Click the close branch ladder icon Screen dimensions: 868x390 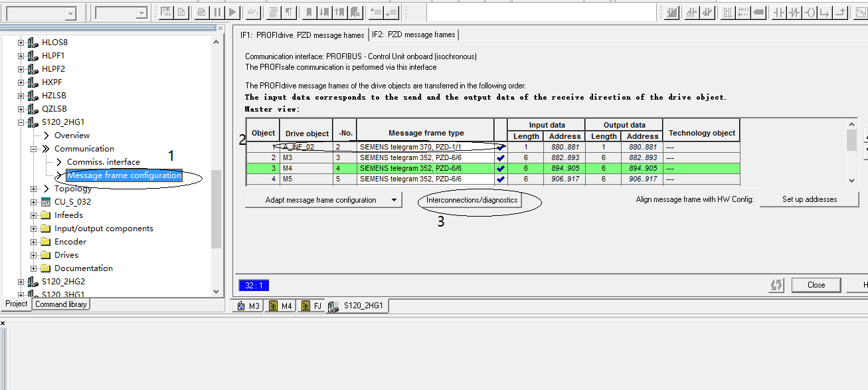pos(840,12)
